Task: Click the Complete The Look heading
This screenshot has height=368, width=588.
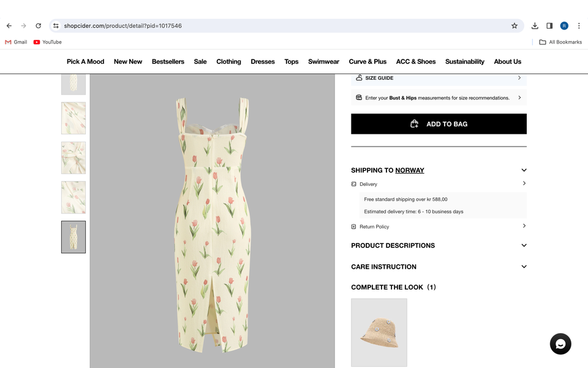Action: tap(393, 287)
